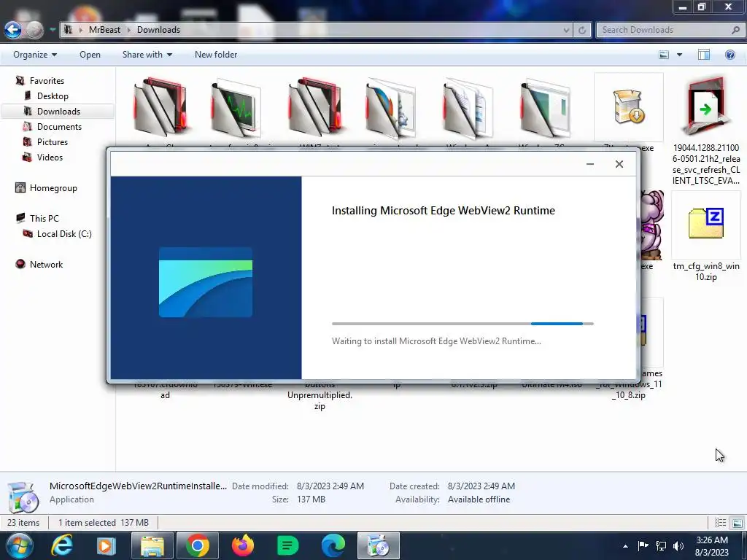The width and height of the screenshot is (747, 560).
Task: Click the tm_cfg_win8_win10.zip file name
Action: 706,271
